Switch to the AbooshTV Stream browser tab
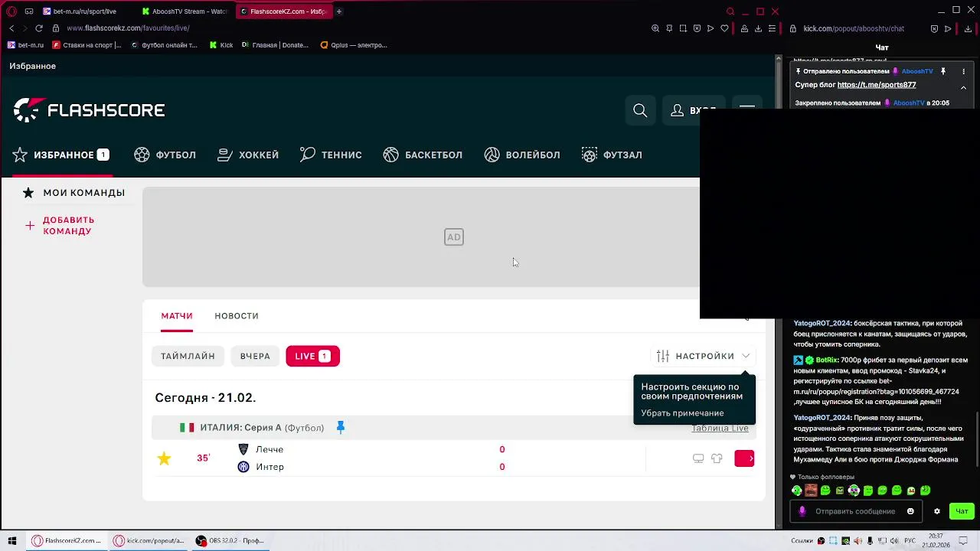Image resolution: width=980 pixels, height=551 pixels. pyautogui.click(x=185, y=11)
